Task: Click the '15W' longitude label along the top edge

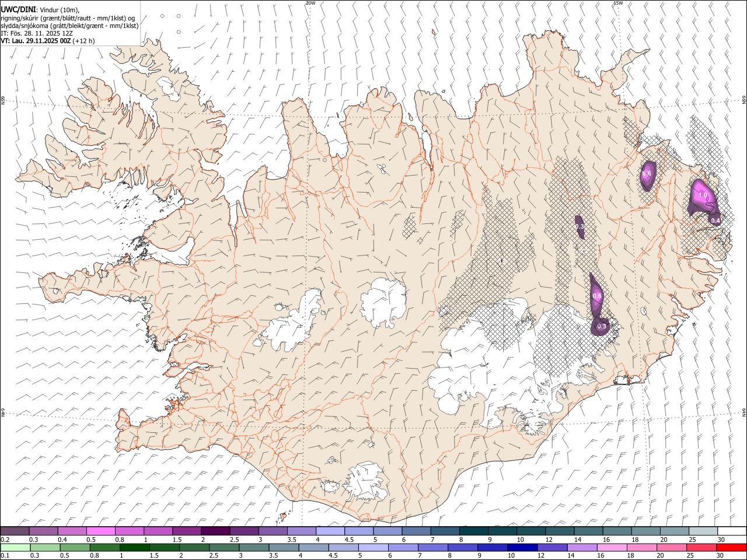Action: click(x=618, y=3)
